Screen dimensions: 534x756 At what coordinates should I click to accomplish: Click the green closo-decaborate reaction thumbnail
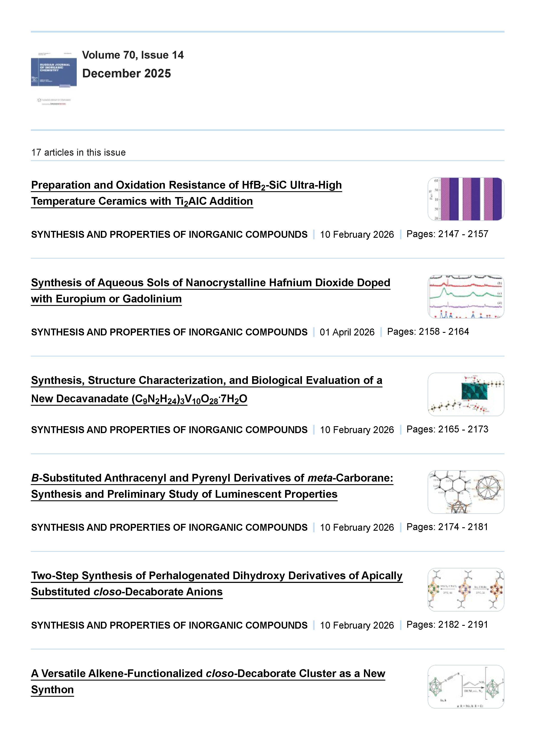point(465,687)
